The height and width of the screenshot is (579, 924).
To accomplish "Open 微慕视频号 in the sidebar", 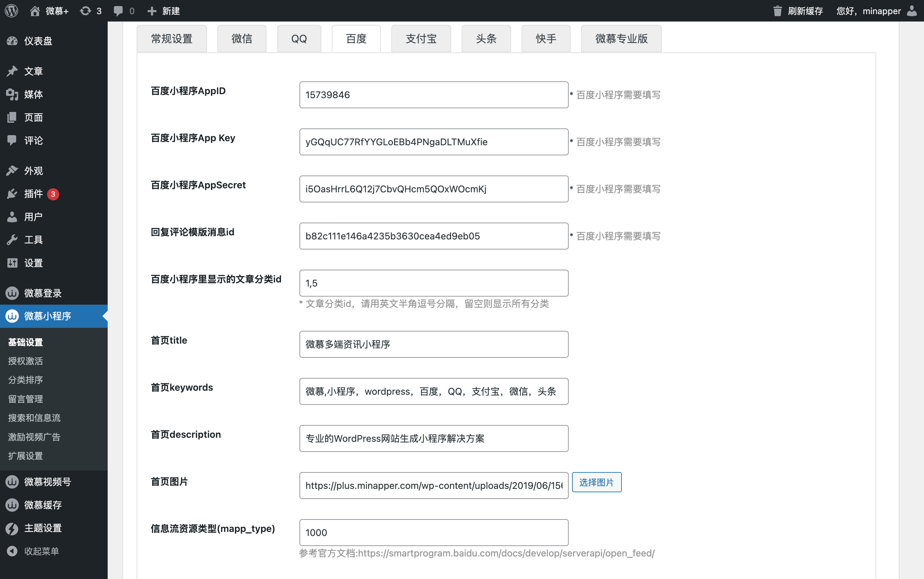I will click(47, 482).
